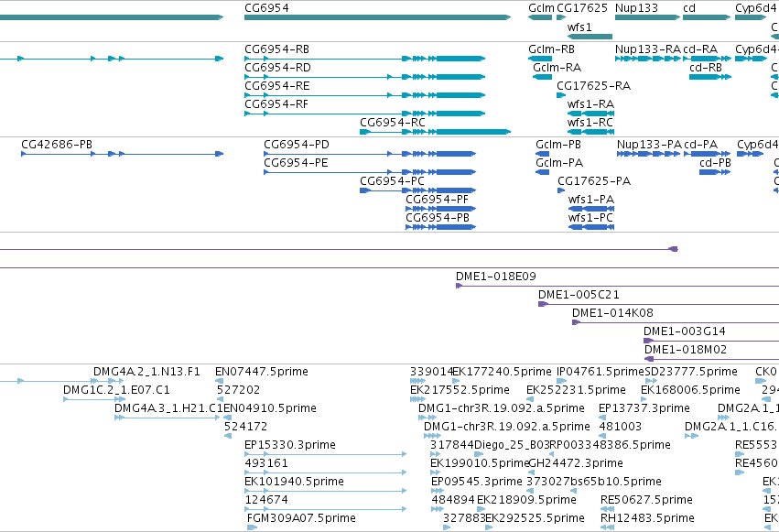The image size is (779, 532).
Task: Click transcript CG6954-RD label
Action: 277,68
